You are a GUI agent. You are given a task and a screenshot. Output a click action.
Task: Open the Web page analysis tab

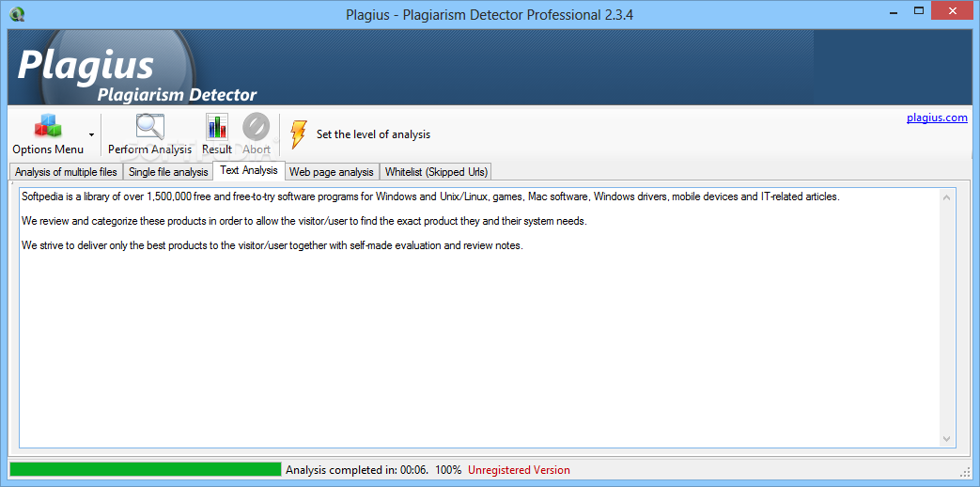click(x=332, y=172)
